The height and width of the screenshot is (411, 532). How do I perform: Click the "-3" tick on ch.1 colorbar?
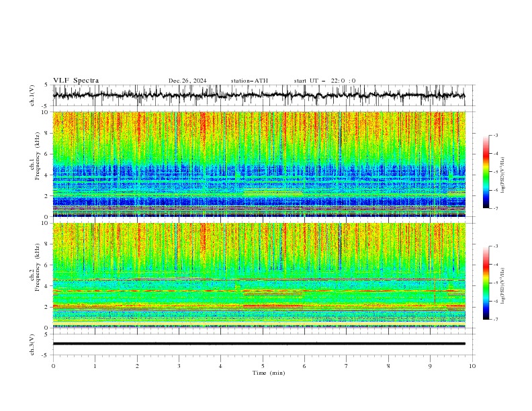[496, 135]
